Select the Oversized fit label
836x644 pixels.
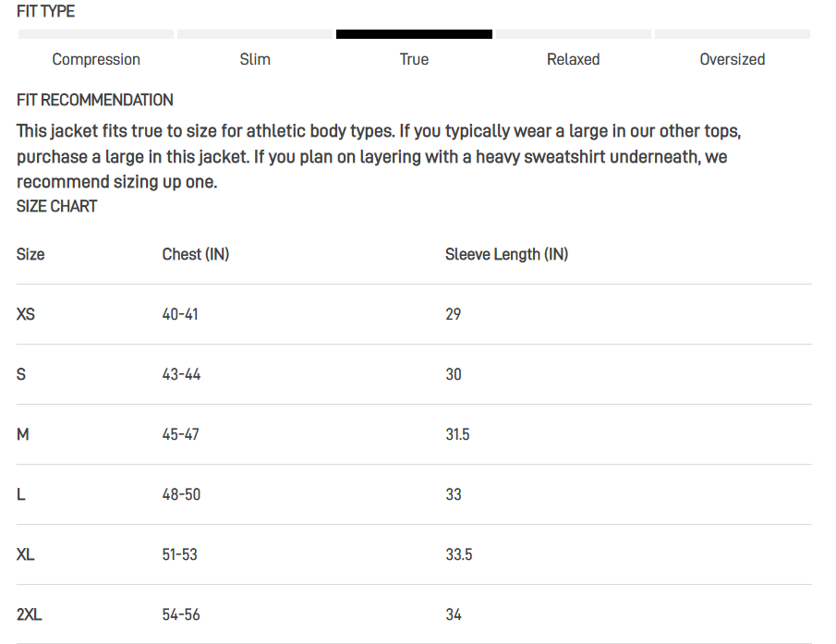click(x=732, y=59)
